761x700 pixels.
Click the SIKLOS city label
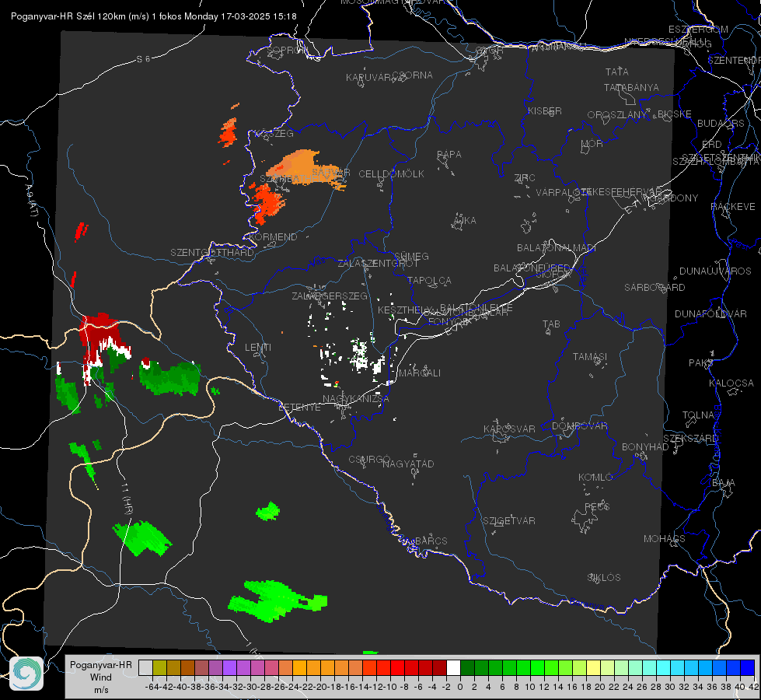pyautogui.click(x=604, y=578)
